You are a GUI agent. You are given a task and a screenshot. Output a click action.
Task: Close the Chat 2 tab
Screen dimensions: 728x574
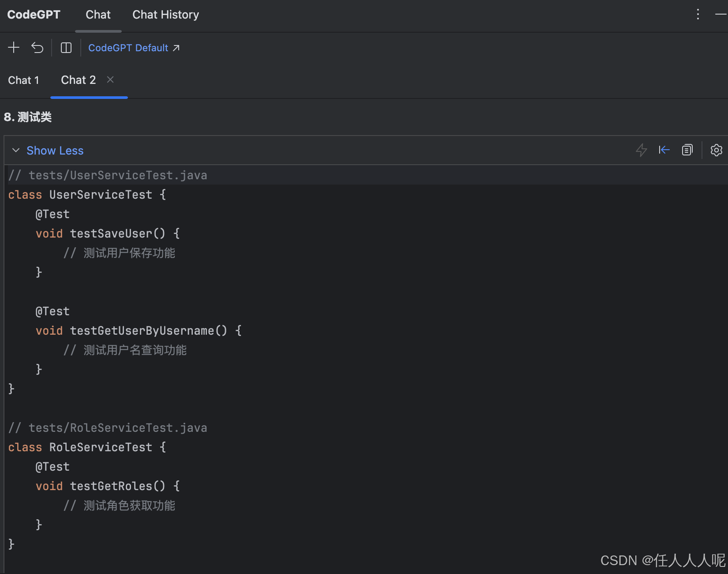pyautogui.click(x=110, y=79)
